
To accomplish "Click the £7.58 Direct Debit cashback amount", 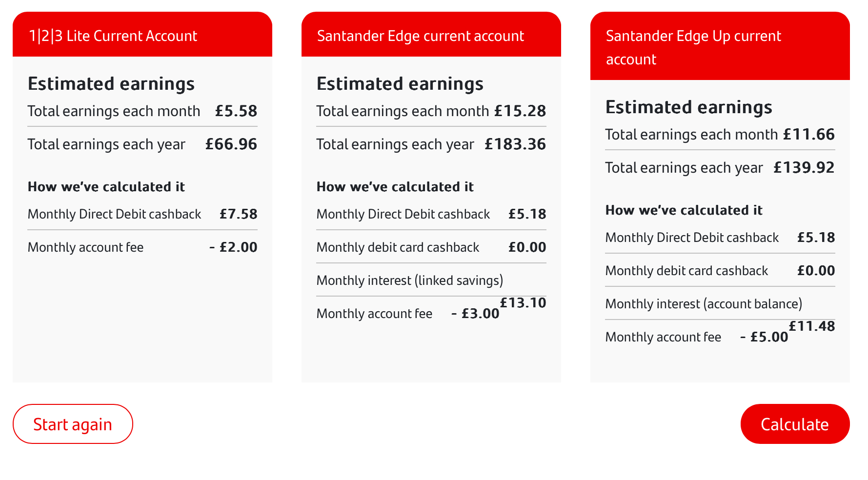I will point(239,214).
